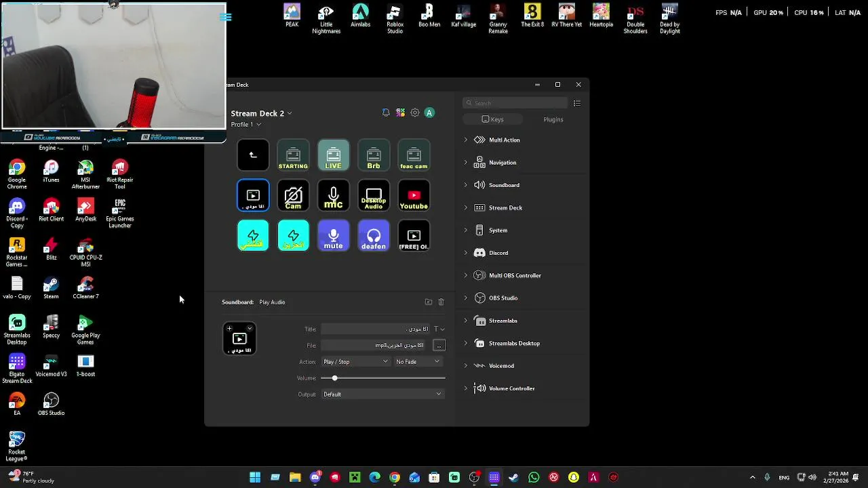
Task: Open Discord from taskbar
Action: 315,477
